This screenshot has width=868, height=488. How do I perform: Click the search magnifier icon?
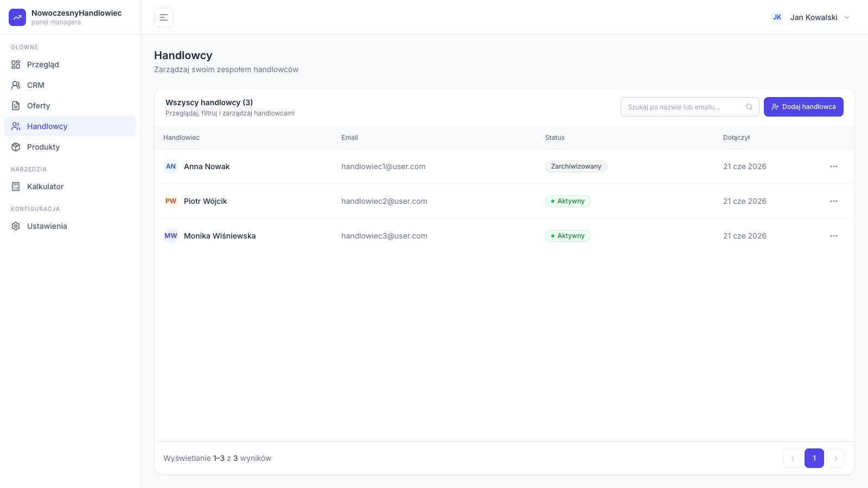coord(749,107)
